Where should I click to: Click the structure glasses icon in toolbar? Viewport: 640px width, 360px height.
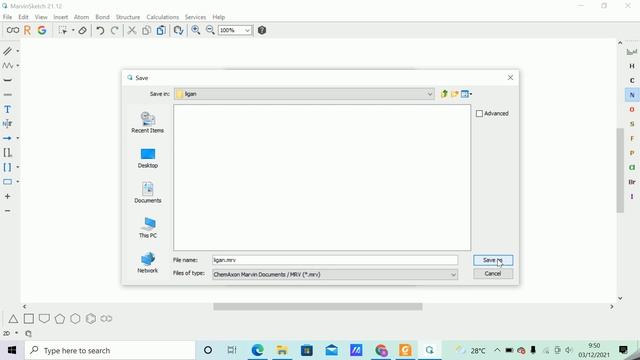13,30
